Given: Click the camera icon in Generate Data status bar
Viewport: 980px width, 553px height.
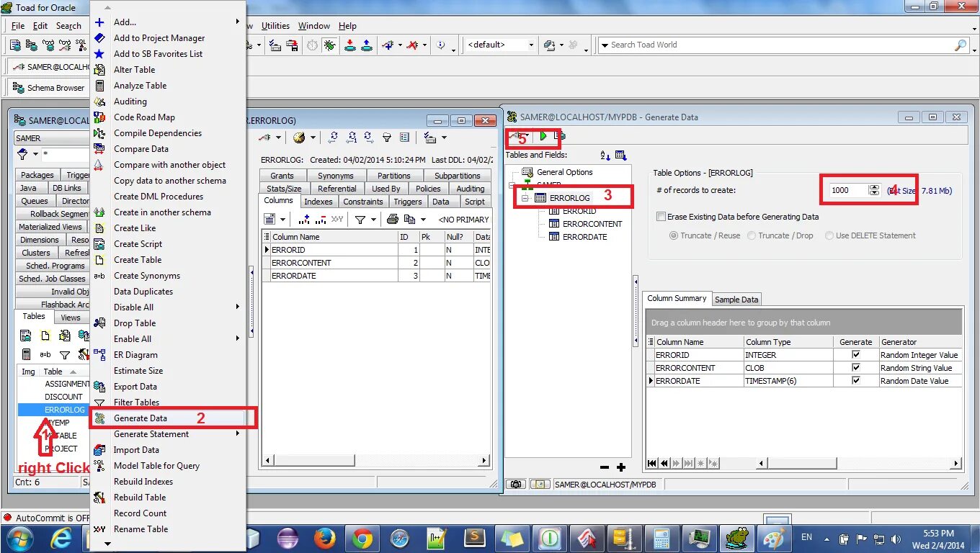Looking at the screenshot, I should pos(516,485).
